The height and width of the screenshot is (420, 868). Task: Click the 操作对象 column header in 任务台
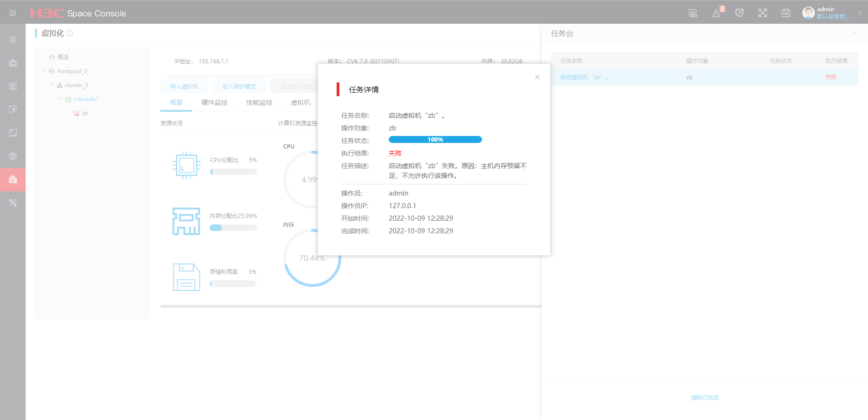pos(697,61)
